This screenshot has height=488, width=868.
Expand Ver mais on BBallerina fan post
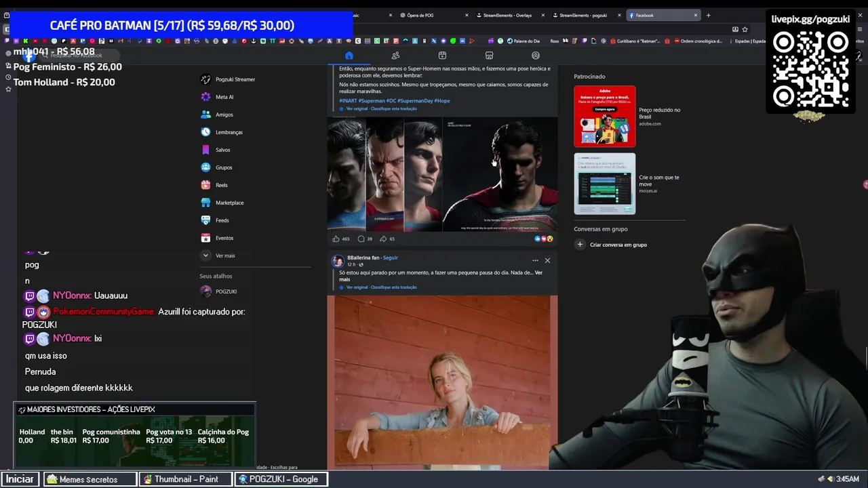tap(538, 272)
